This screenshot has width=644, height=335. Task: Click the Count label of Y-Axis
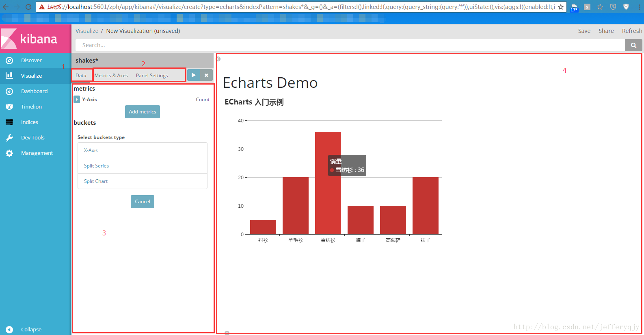click(x=203, y=100)
